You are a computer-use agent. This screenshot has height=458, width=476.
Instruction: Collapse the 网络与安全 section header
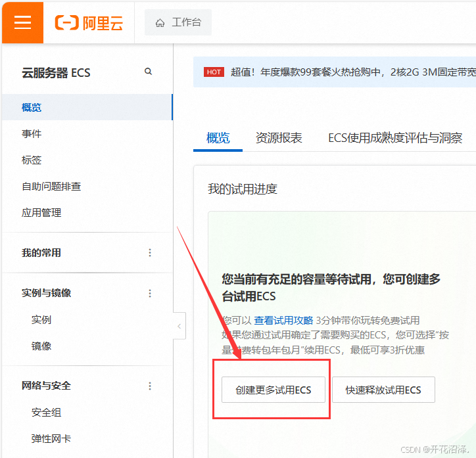tap(47, 386)
